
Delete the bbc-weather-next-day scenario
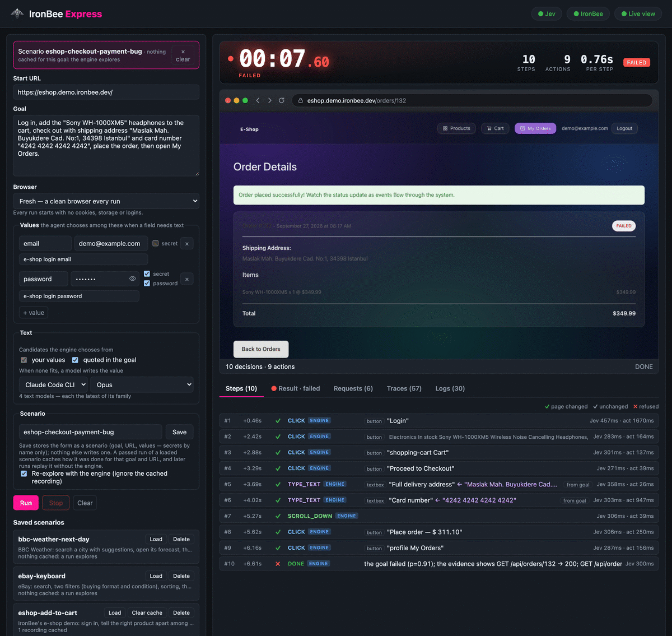pos(181,539)
